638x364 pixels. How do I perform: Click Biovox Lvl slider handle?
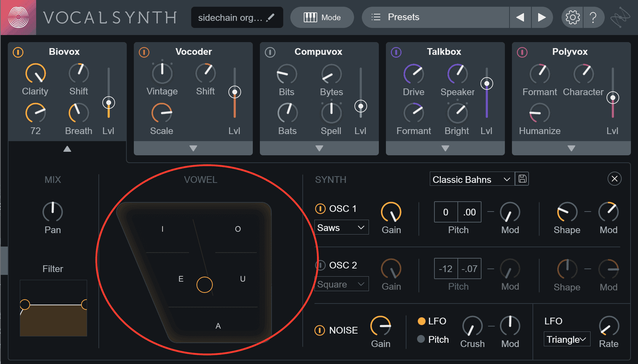(109, 103)
